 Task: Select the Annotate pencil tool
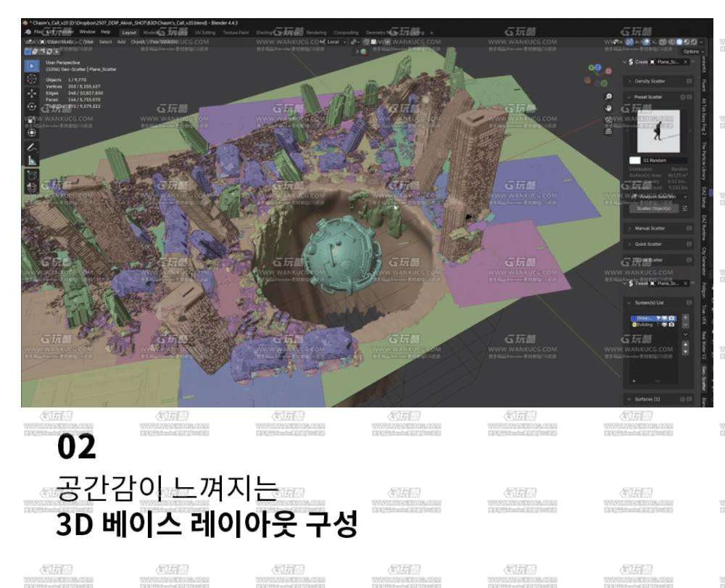pos(32,146)
